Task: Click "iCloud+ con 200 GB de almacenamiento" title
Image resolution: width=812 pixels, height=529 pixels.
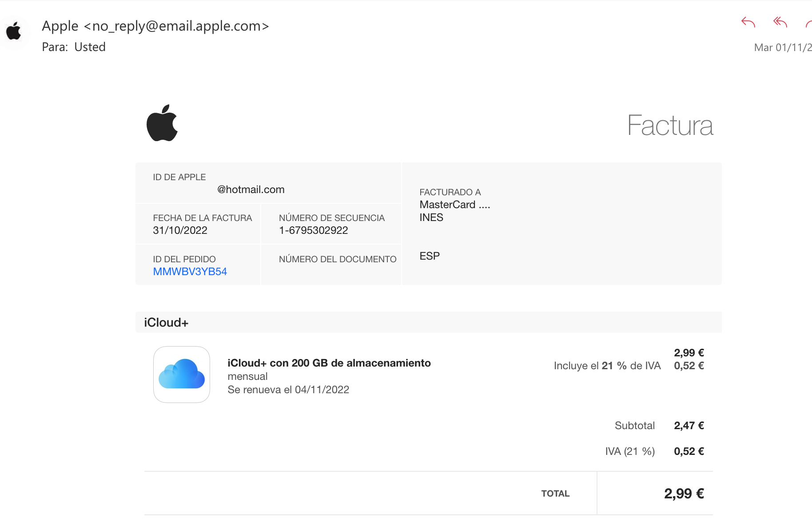Action: pyautogui.click(x=329, y=363)
